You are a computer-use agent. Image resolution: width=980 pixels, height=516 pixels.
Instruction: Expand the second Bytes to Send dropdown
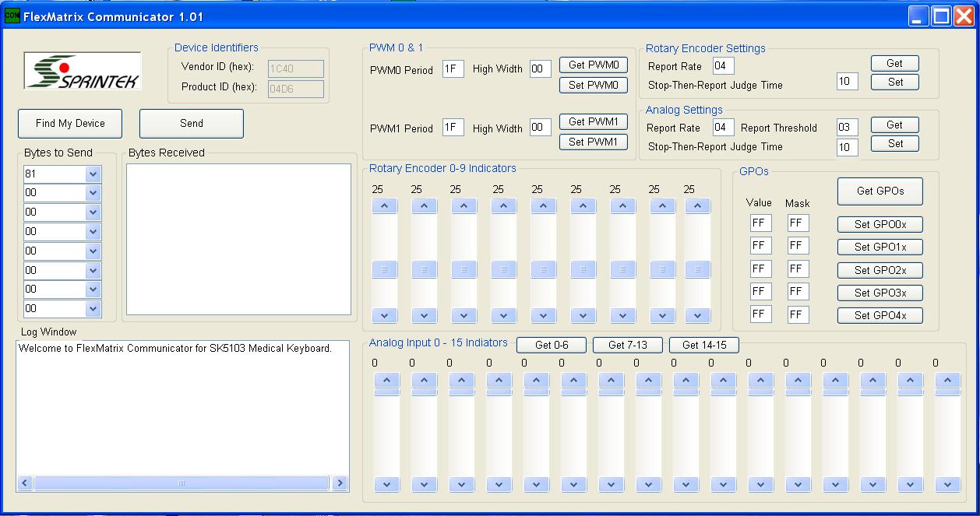[x=93, y=193]
